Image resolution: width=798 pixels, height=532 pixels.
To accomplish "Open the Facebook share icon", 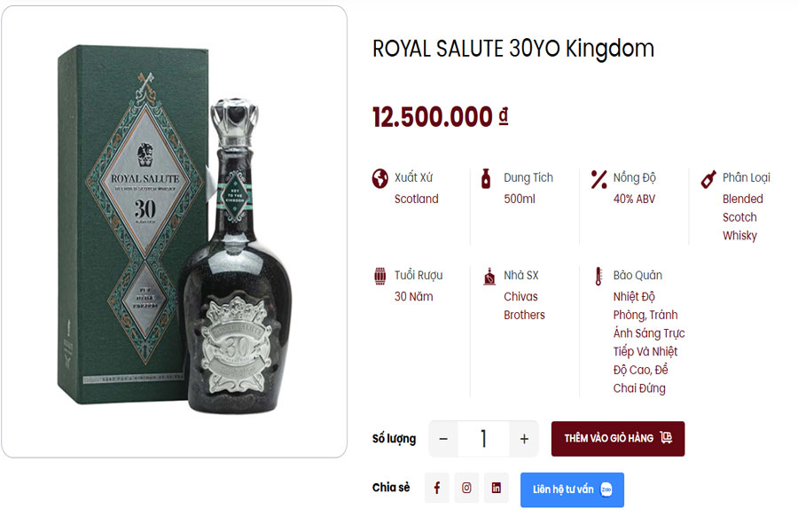I will pos(436,487).
